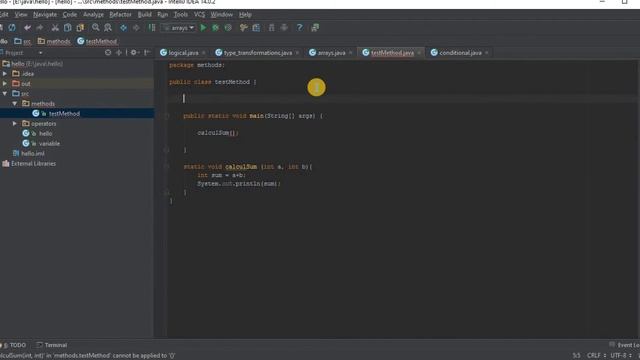Close the conditional.java tab
The height and width of the screenshot is (360, 640).
point(487,53)
